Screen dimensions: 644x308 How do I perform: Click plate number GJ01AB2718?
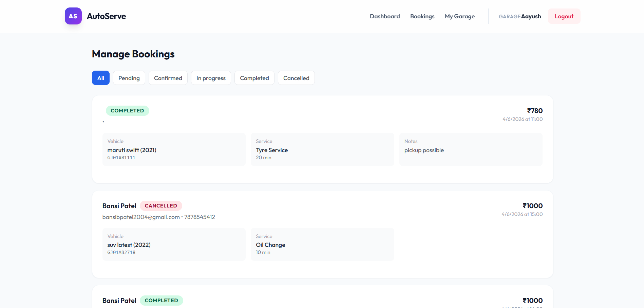[121, 252]
